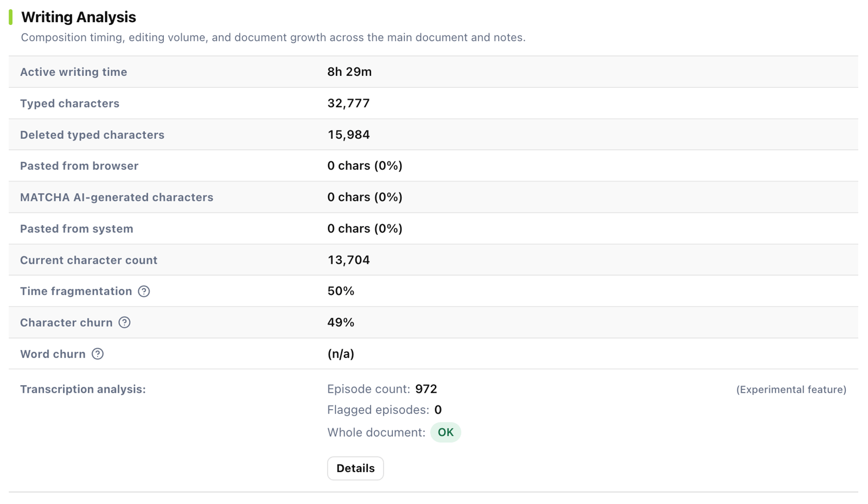The width and height of the screenshot is (868, 504).
Task: Select the Pasted from system value
Action: (x=365, y=229)
